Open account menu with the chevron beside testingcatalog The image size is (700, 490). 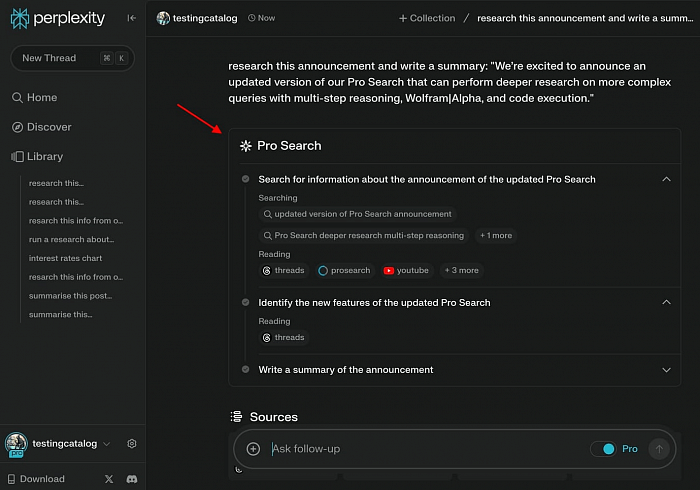click(106, 444)
